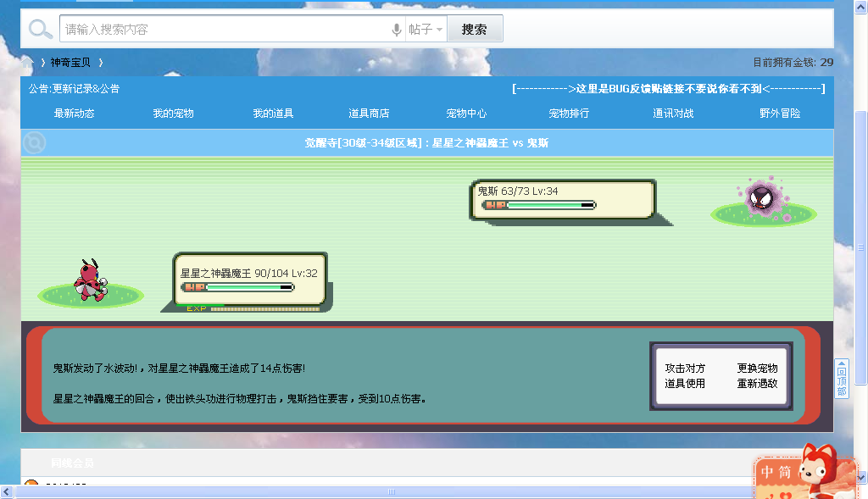Select the red ladybug pet sprite
This screenshot has height=499, width=868.
[90, 281]
